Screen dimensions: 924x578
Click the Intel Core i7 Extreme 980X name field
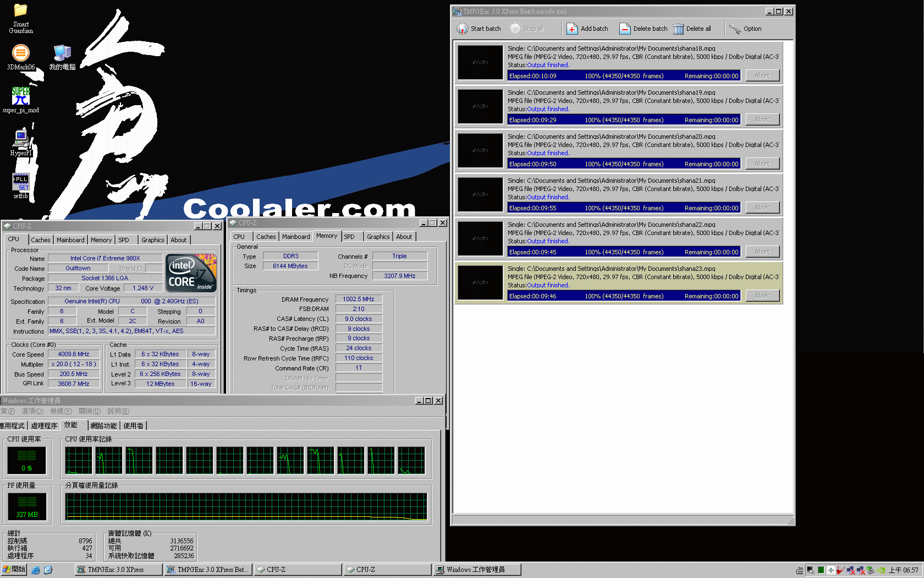(105, 258)
